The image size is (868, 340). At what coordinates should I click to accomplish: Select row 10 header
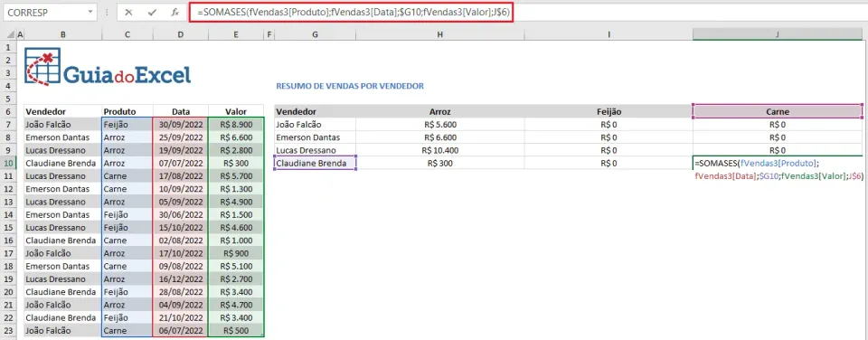pos(8,164)
